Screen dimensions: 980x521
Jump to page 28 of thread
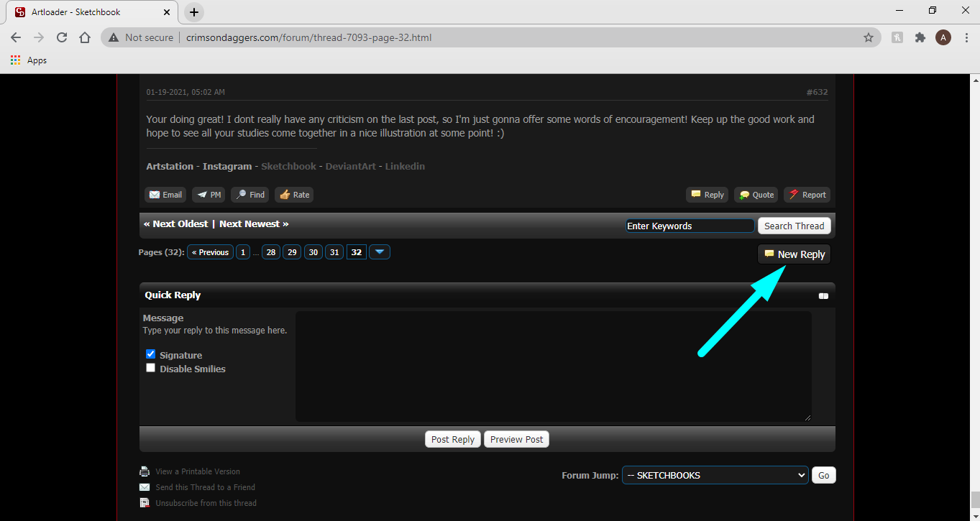pyautogui.click(x=271, y=252)
